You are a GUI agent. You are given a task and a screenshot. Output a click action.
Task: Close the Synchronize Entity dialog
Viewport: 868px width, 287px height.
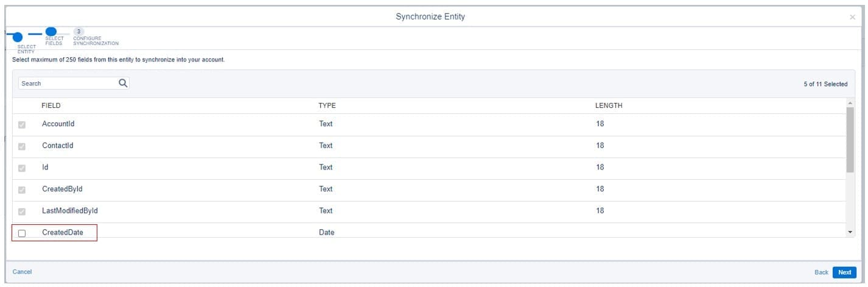(852, 18)
